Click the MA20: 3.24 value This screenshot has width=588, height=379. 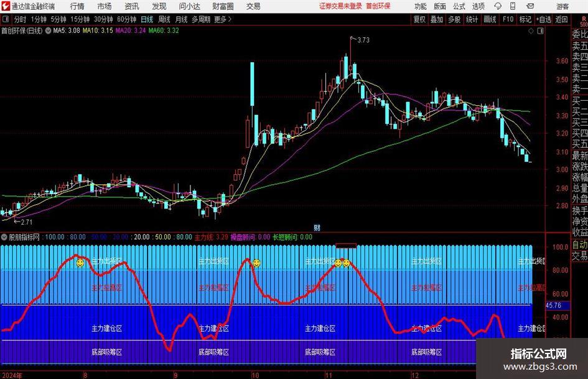[131, 30]
